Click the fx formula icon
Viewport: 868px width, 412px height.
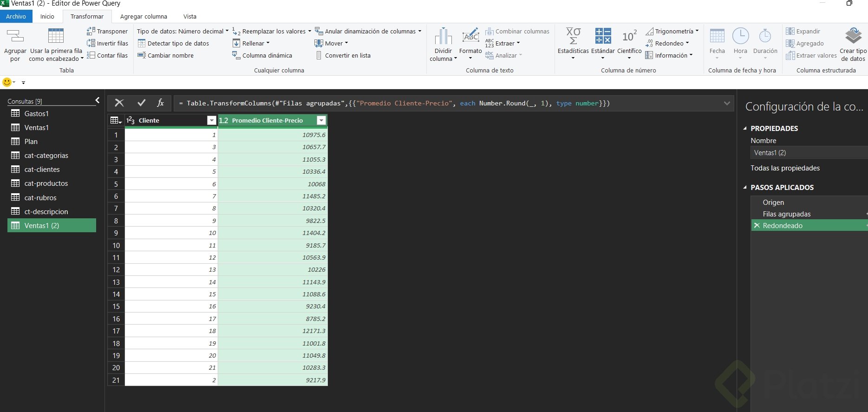160,103
